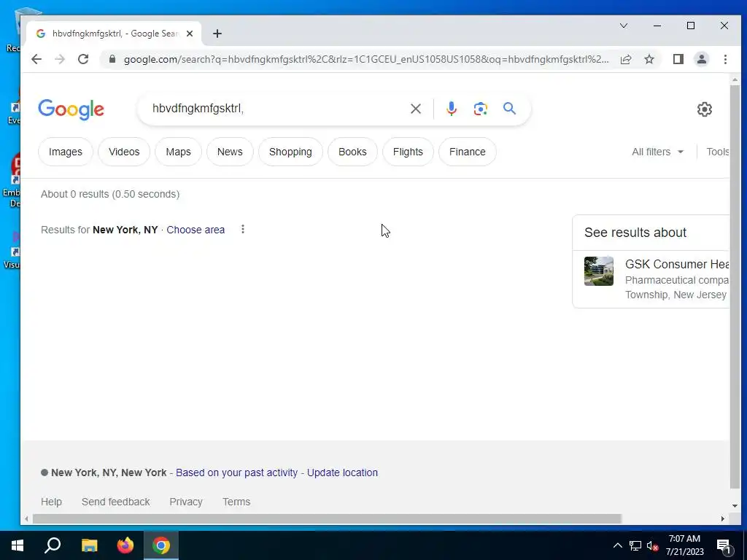747x560 pixels.
Task: Expand the All filters dropdown
Action: [657, 152]
